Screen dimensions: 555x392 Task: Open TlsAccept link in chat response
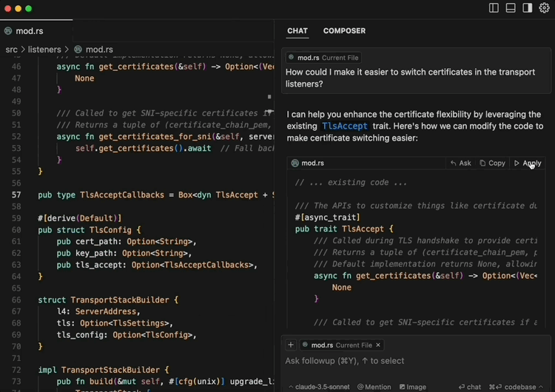click(344, 126)
